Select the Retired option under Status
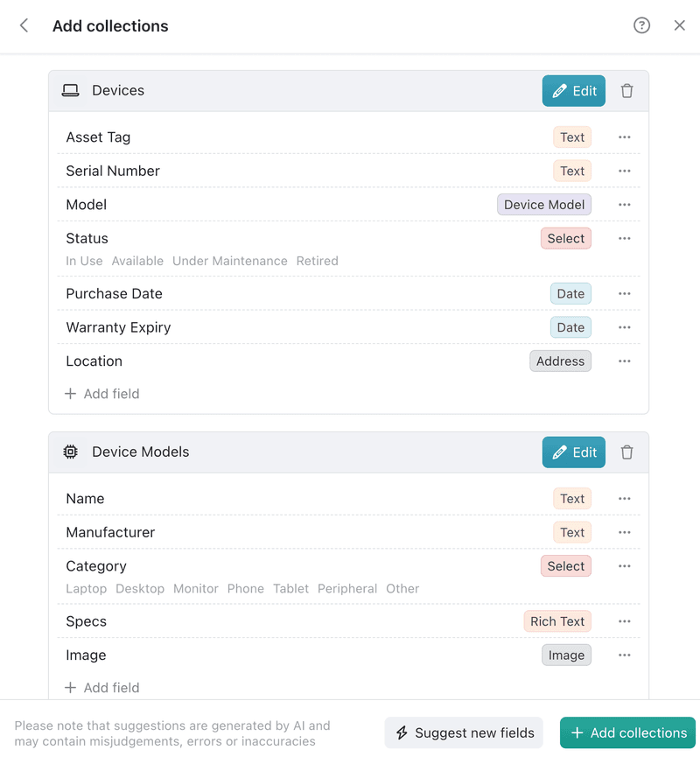 [x=317, y=261]
